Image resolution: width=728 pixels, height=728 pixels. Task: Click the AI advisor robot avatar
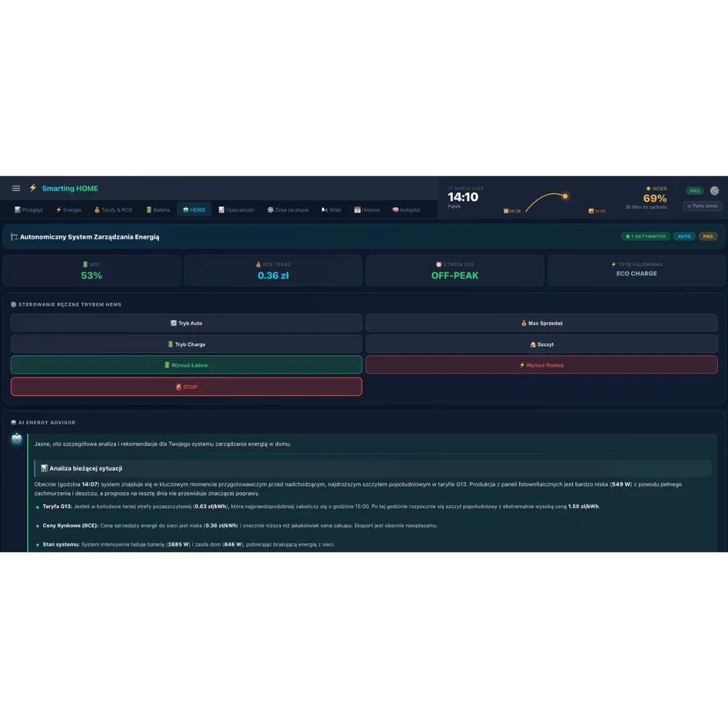pos(17,439)
